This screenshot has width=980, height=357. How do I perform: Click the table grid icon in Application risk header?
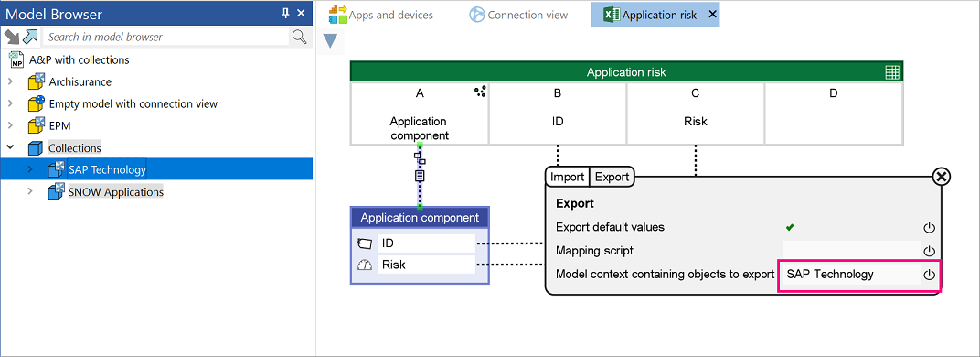(892, 72)
